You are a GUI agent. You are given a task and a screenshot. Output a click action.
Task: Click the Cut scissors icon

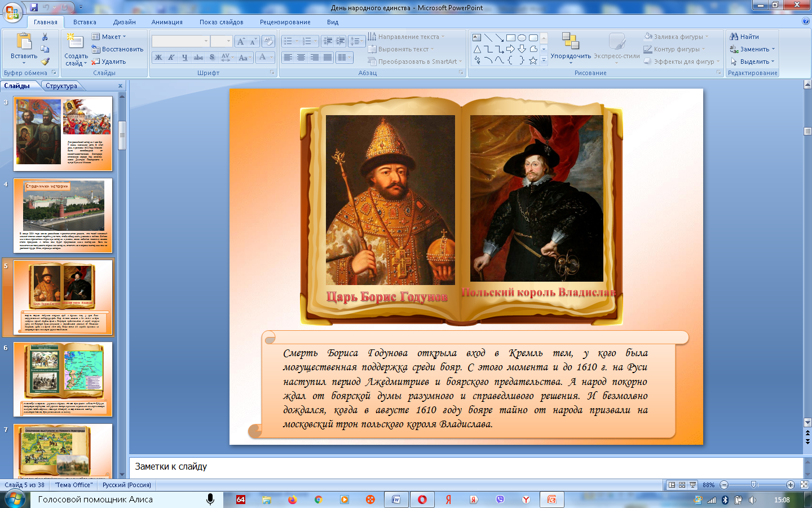pos(45,37)
